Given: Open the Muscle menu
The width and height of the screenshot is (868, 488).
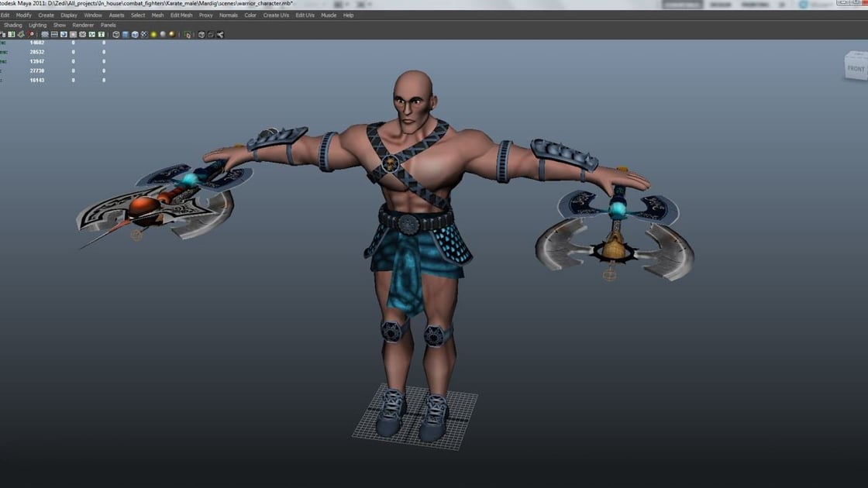Looking at the screenshot, I should pyautogui.click(x=328, y=15).
